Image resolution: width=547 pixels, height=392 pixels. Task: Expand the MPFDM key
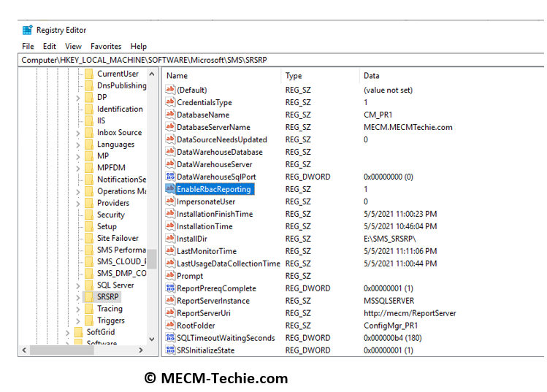(x=78, y=169)
